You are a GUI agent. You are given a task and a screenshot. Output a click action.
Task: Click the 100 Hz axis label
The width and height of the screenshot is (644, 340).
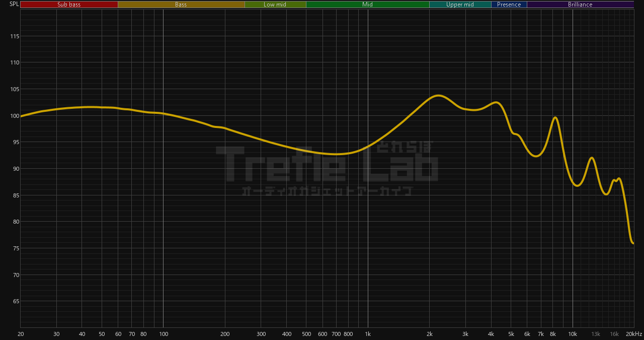[163, 334]
